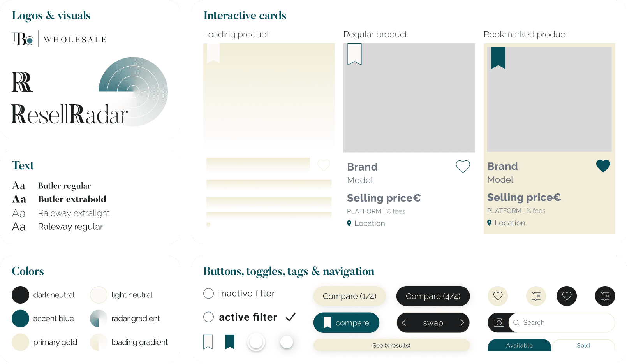Click the right chevron on the swap control
Image resolution: width=627 pixels, height=364 pixels.
[x=462, y=323]
